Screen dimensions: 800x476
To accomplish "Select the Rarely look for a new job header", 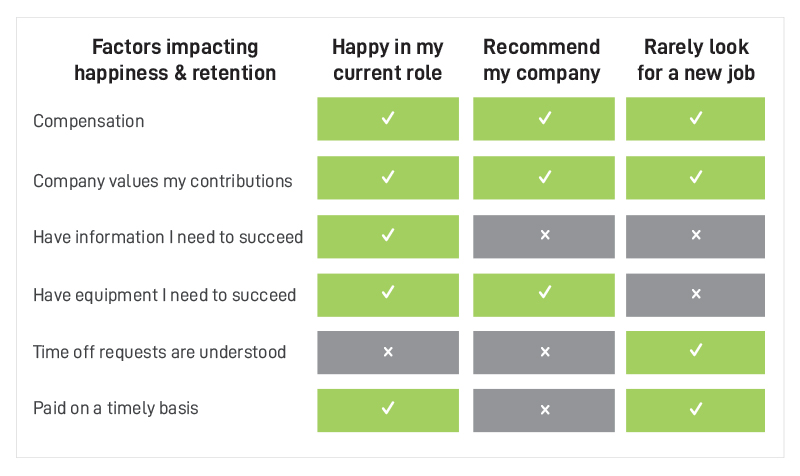I will [696, 60].
